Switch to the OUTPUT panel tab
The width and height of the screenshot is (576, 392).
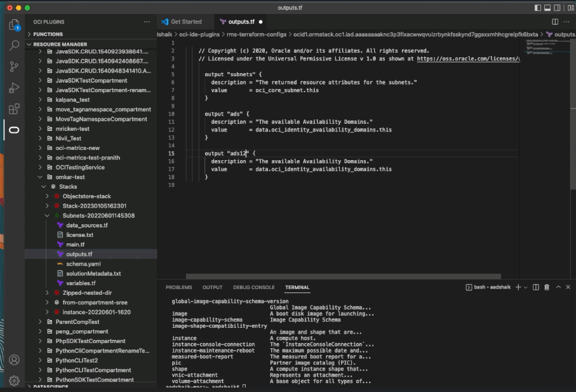212,287
